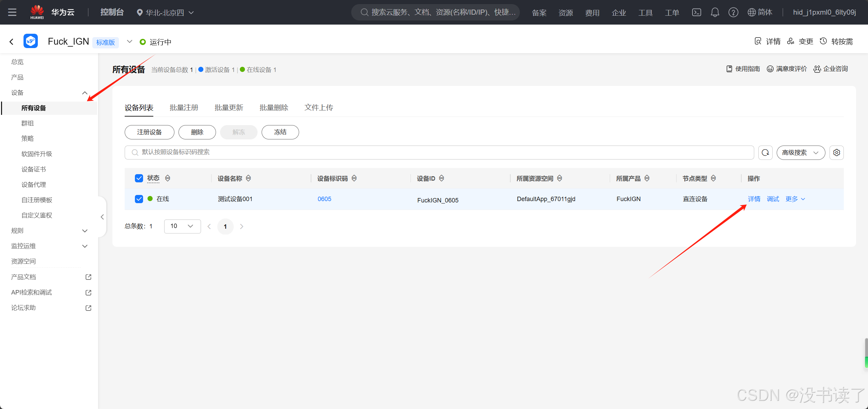
Task: Switch to the 批量注册 tab
Action: click(184, 108)
